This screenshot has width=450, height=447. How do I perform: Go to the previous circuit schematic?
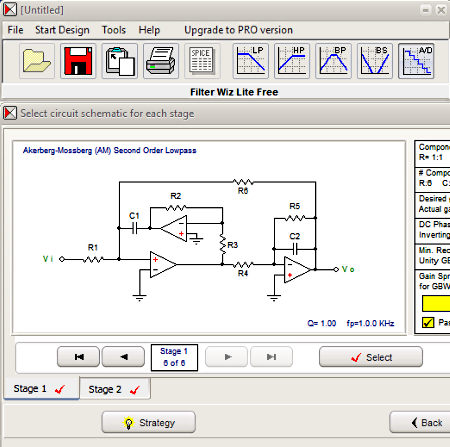pyautogui.click(x=123, y=357)
